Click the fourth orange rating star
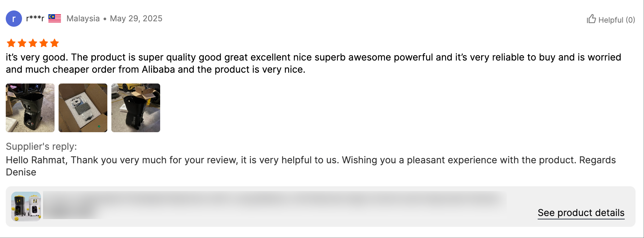This screenshot has width=644, height=238. click(44, 43)
